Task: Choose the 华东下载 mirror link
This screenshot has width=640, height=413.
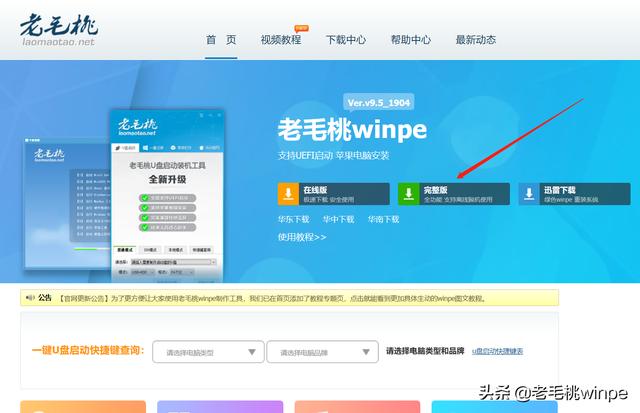Action: [x=293, y=219]
